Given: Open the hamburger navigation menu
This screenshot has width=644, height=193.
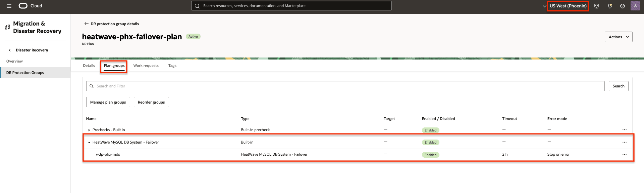Looking at the screenshot, I should point(9,6).
